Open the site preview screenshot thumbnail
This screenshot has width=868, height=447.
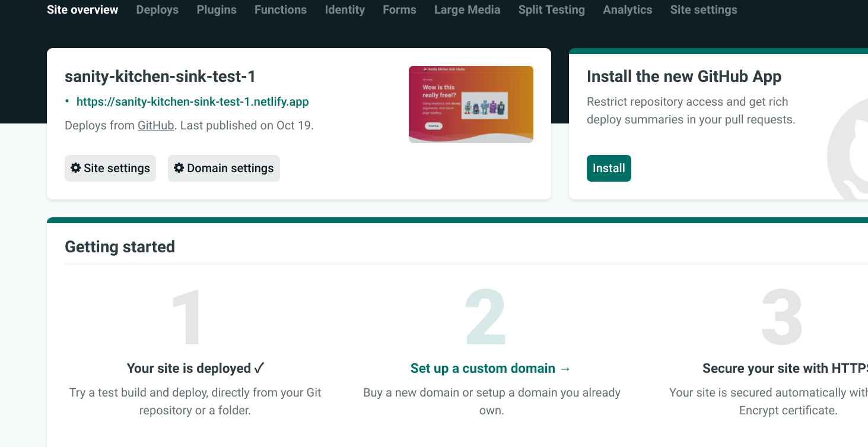pos(471,104)
